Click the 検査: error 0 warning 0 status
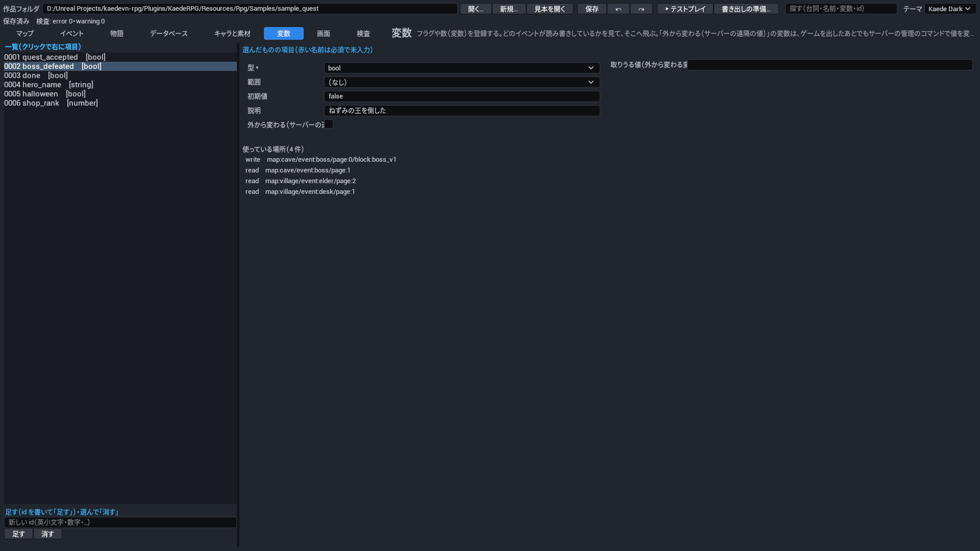The image size is (980, 551). [x=70, y=21]
